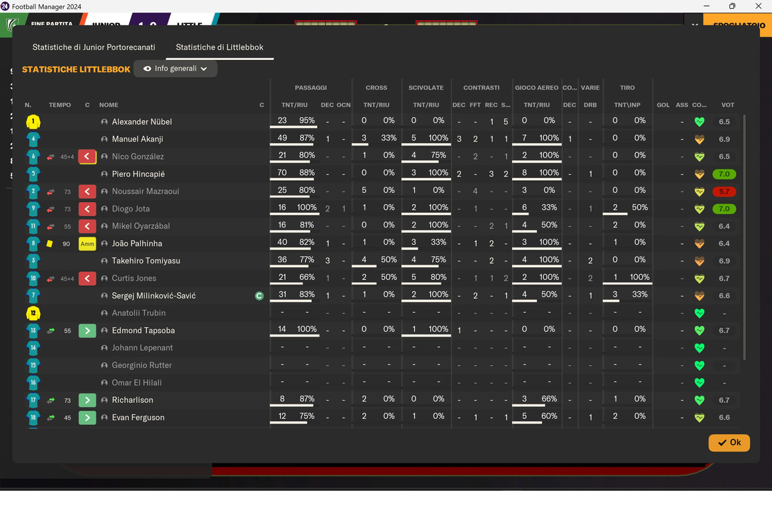Click Hincapié's green 7.0 rating
772x532 pixels.
pos(723,174)
